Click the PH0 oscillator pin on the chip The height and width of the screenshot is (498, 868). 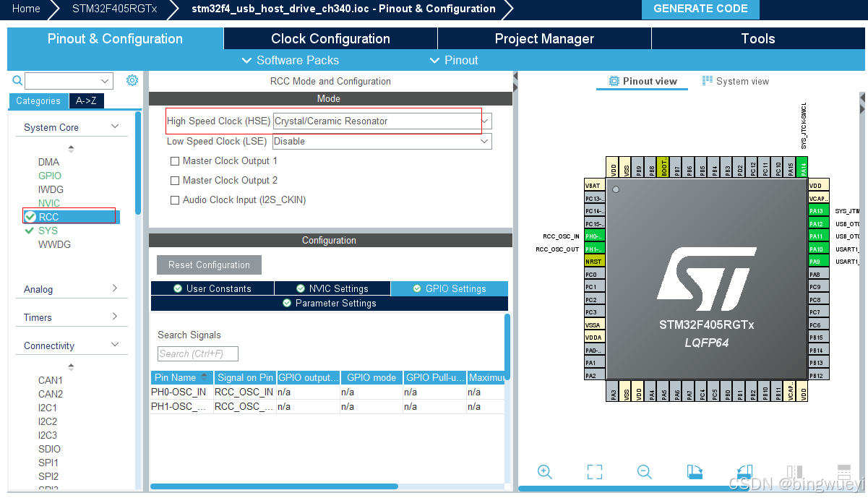594,236
